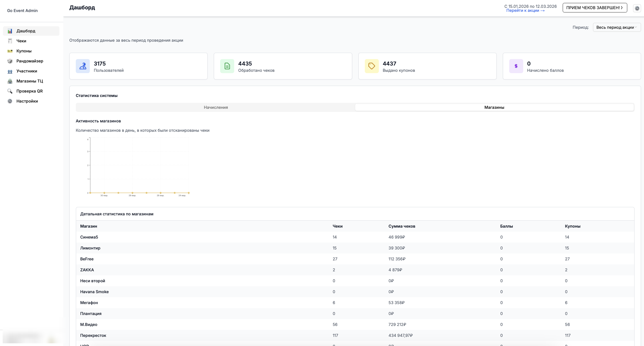Image resolution: width=644 pixels, height=346 pixels.
Task: Select the Плантация store row
Action: (355, 314)
